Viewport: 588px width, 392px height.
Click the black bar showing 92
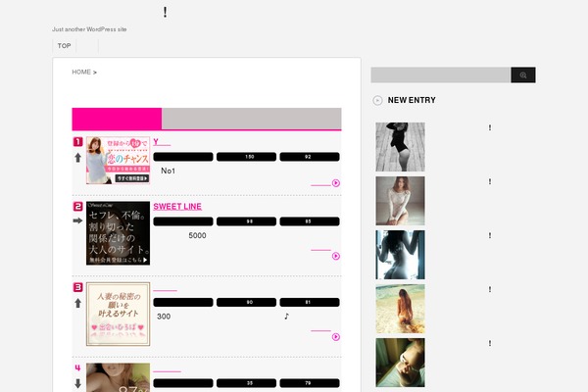click(x=310, y=157)
